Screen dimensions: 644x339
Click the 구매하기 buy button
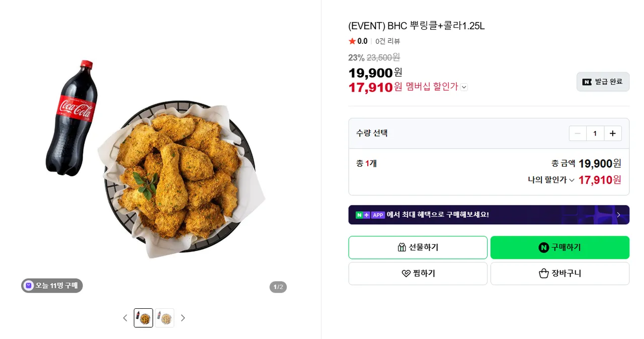coord(559,247)
